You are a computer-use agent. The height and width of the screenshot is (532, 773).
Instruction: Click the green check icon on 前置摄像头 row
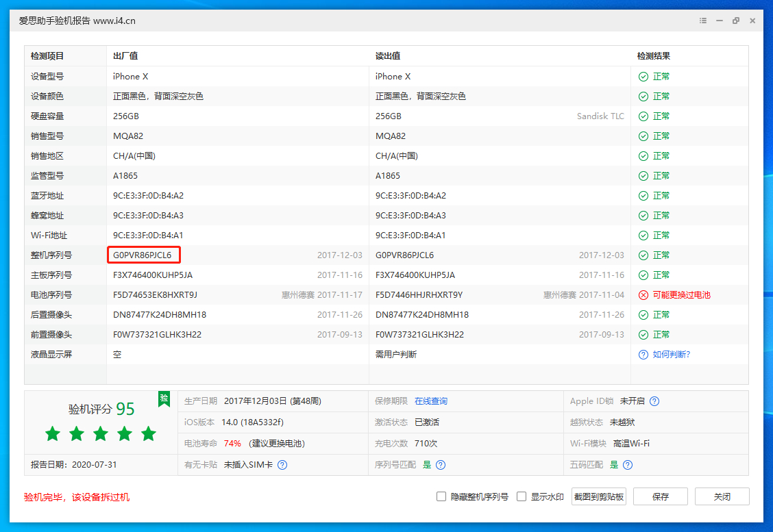pos(643,334)
